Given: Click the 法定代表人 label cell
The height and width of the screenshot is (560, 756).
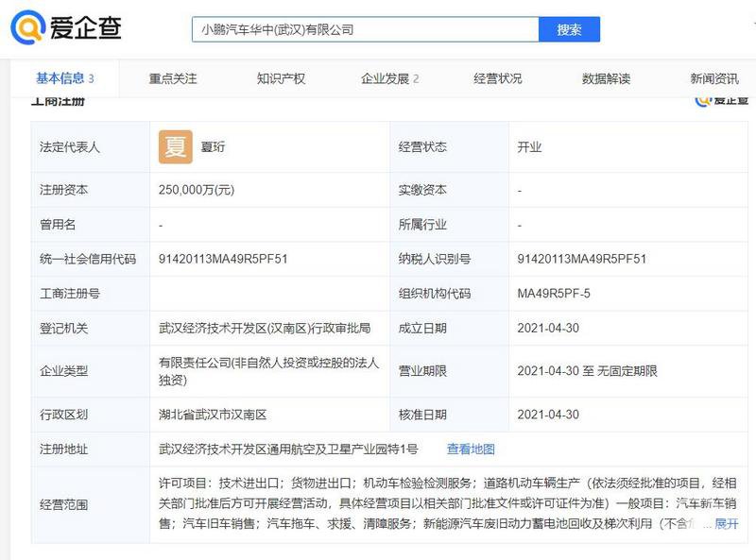Looking at the screenshot, I should (90, 147).
